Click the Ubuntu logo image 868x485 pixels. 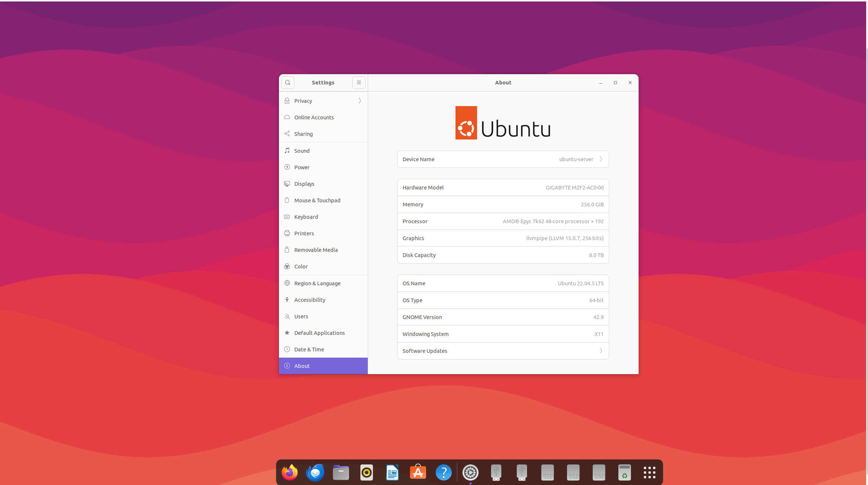coord(502,123)
